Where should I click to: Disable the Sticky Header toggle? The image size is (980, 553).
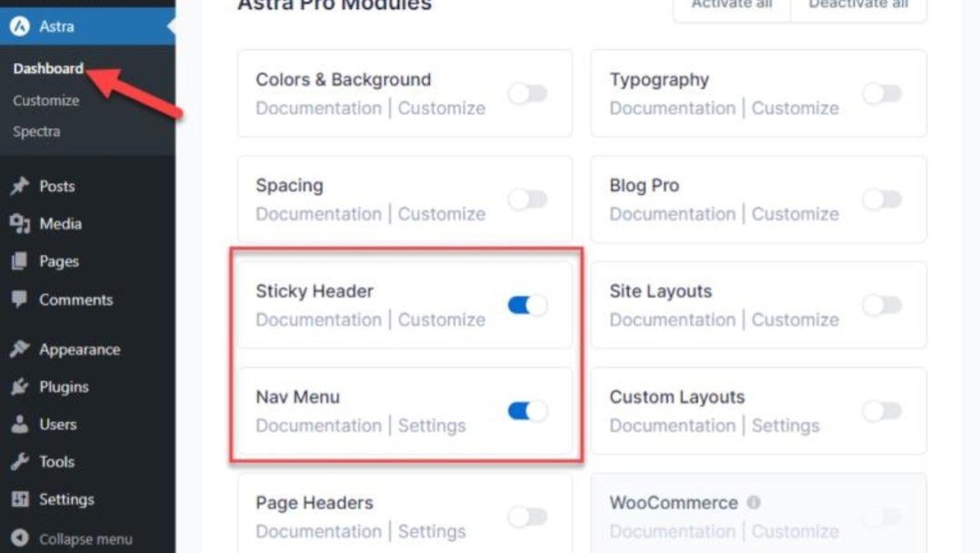click(x=527, y=306)
